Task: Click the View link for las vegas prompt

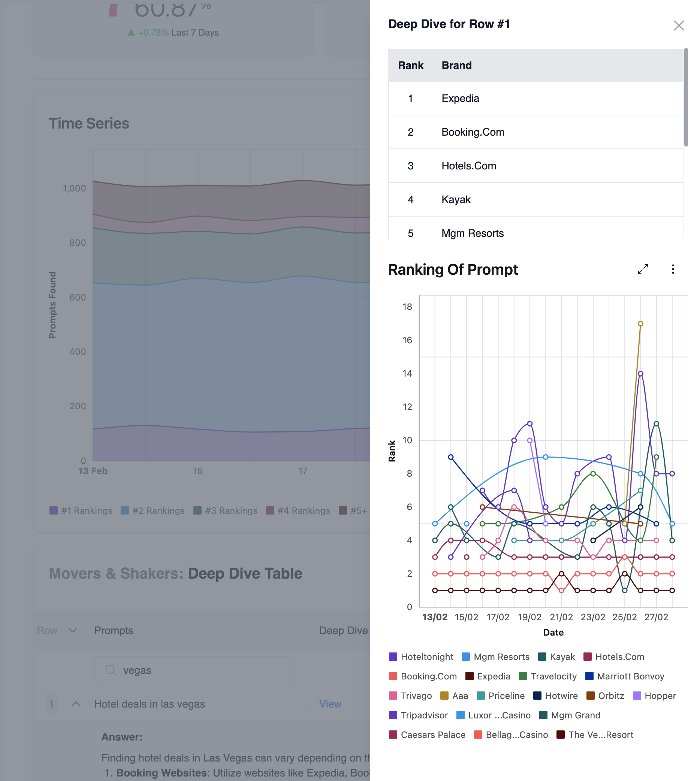Action: 330,704
